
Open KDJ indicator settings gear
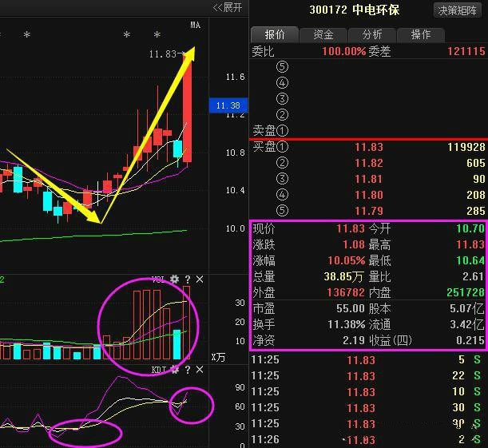(174, 370)
